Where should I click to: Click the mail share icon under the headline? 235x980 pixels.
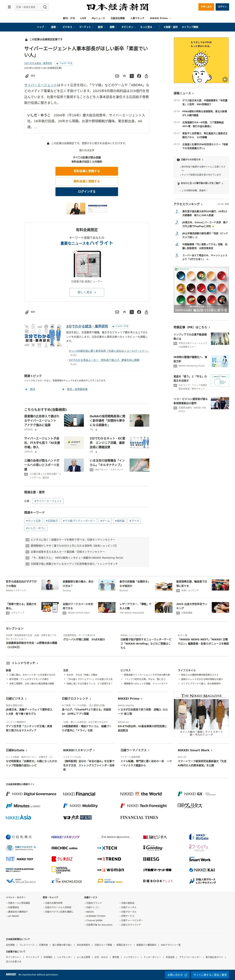point(117,76)
